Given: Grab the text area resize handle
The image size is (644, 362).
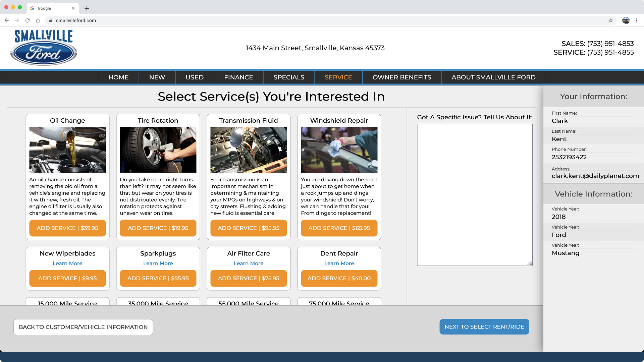Looking at the screenshot, I should pos(530,263).
